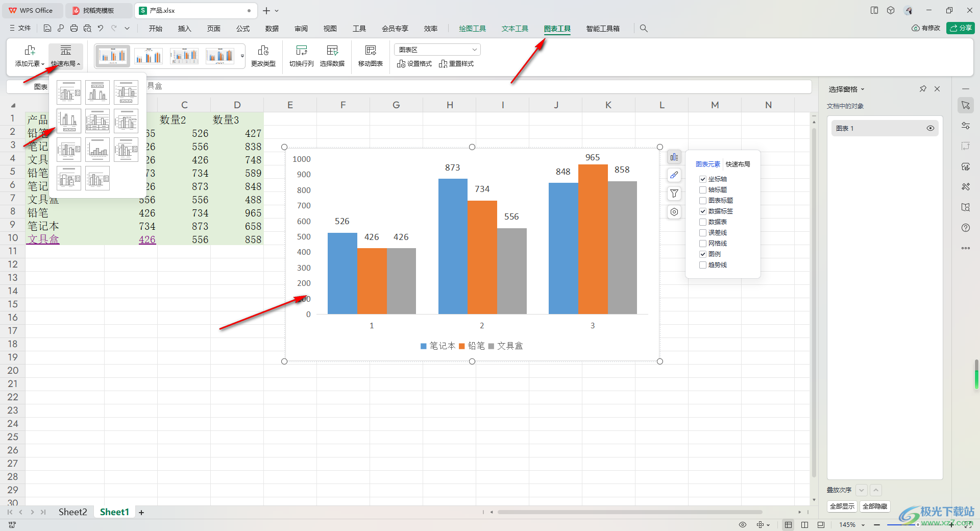The height and width of the screenshot is (531, 980).
Task: Close the Selection Pane (选择窗格)
Action: [x=937, y=89]
